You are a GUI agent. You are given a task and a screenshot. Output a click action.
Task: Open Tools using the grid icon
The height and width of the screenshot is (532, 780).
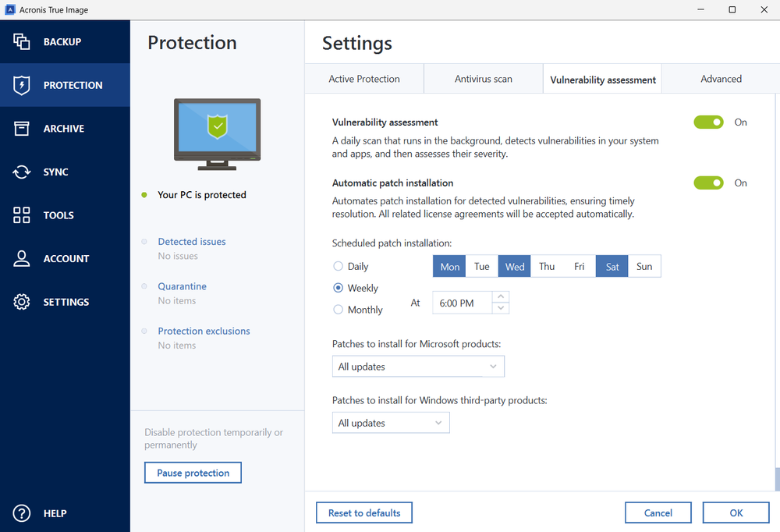click(x=22, y=215)
